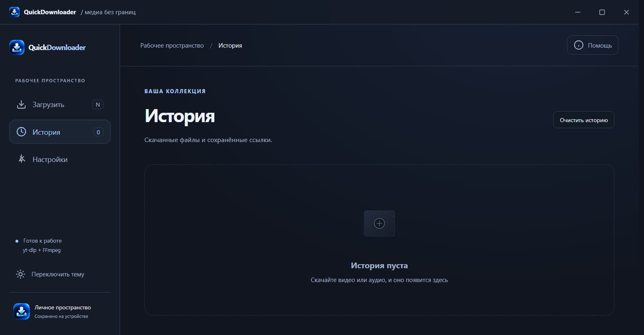
Task: Click the Скачайте видео или аудио hint text
Action: [x=379, y=280]
